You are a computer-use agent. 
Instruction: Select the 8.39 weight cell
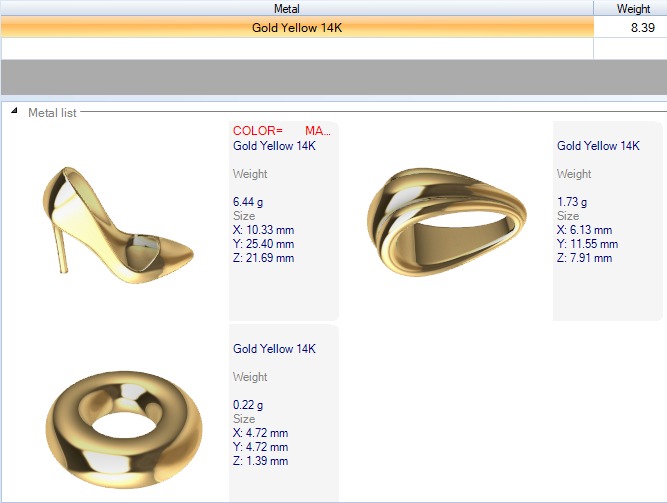pos(630,28)
